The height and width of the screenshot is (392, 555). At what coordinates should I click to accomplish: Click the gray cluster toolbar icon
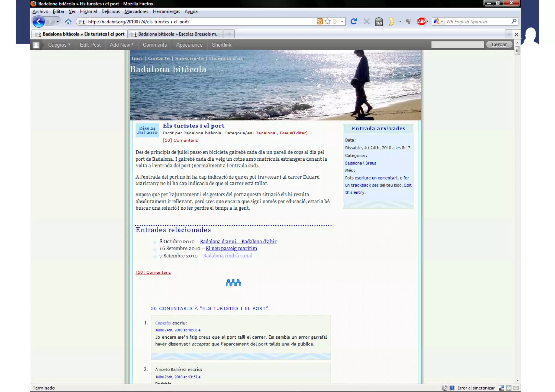[408, 21]
